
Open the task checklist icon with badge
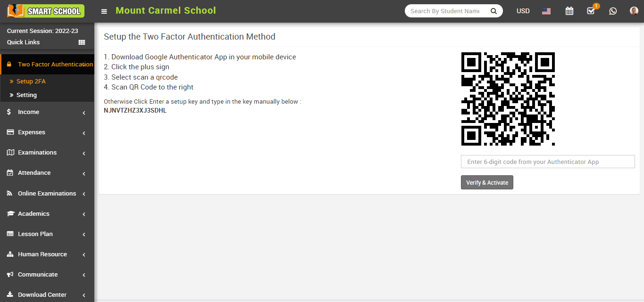[591, 11]
